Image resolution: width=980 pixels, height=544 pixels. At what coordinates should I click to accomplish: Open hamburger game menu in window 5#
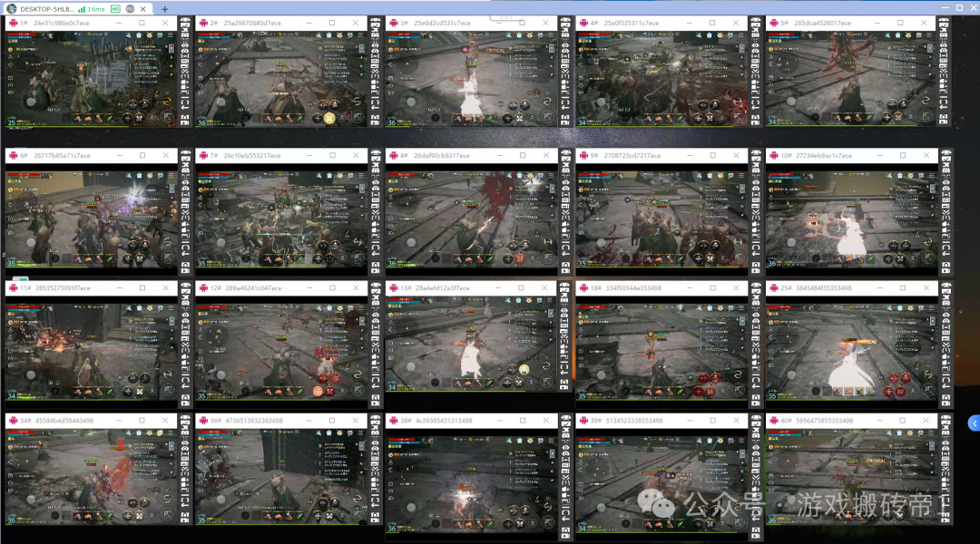(930, 34)
